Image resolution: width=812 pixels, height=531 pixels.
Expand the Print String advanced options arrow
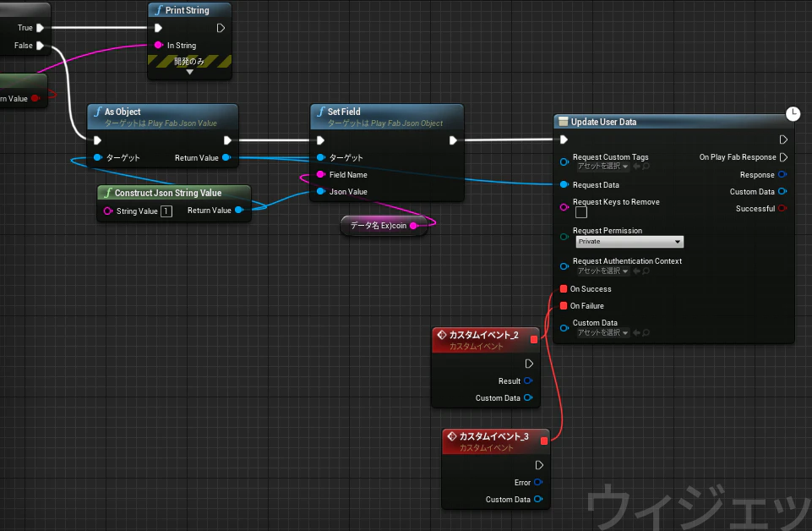pos(189,72)
